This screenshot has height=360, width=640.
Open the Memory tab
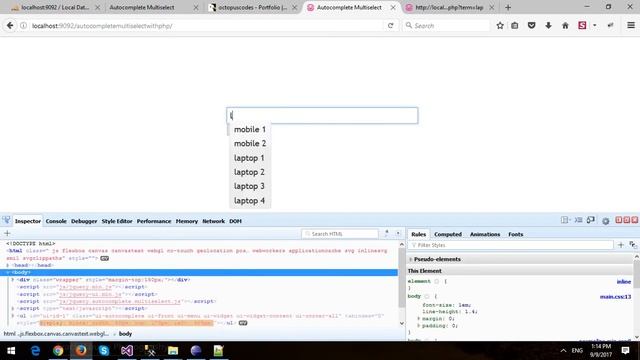(187, 221)
